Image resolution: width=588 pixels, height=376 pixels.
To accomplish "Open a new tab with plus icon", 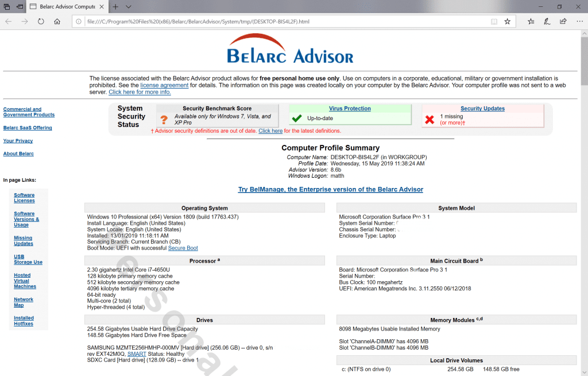I will pyautogui.click(x=115, y=6).
